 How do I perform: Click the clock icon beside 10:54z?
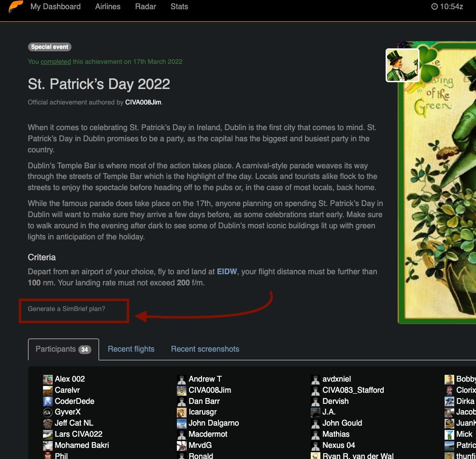(x=434, y=7)
